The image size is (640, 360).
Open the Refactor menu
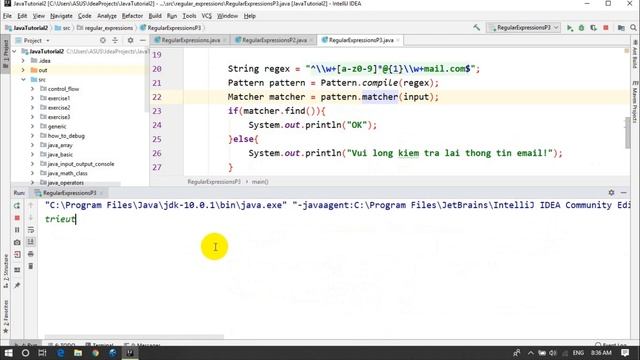132,16
